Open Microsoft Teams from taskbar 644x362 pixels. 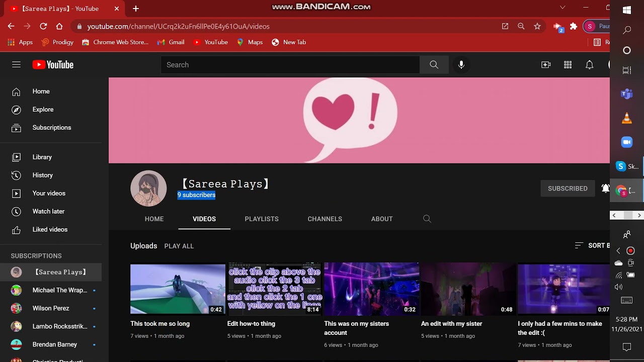pyautogui.click(x=627, y=94)
